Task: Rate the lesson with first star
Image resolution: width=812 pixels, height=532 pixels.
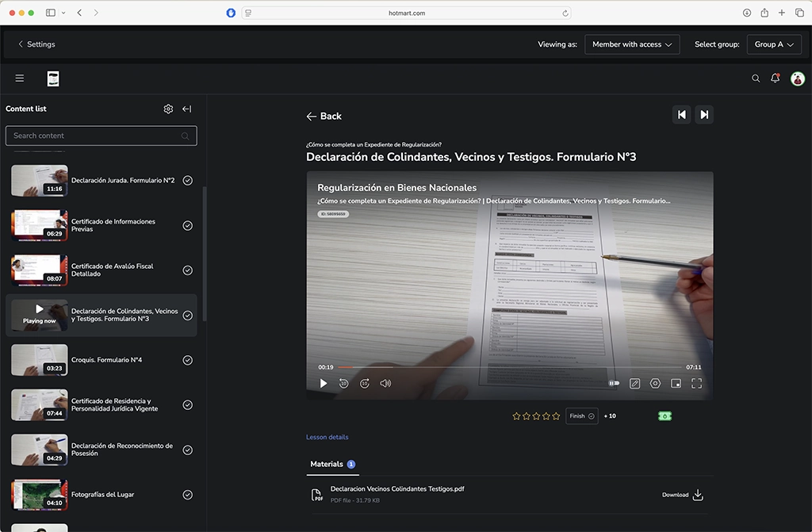Action: [x=516, y=416]
